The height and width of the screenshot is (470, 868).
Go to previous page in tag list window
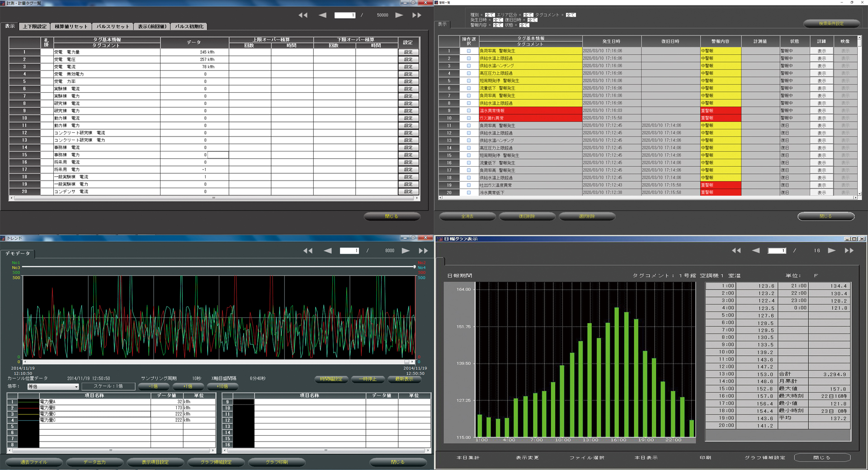[322, 15]
